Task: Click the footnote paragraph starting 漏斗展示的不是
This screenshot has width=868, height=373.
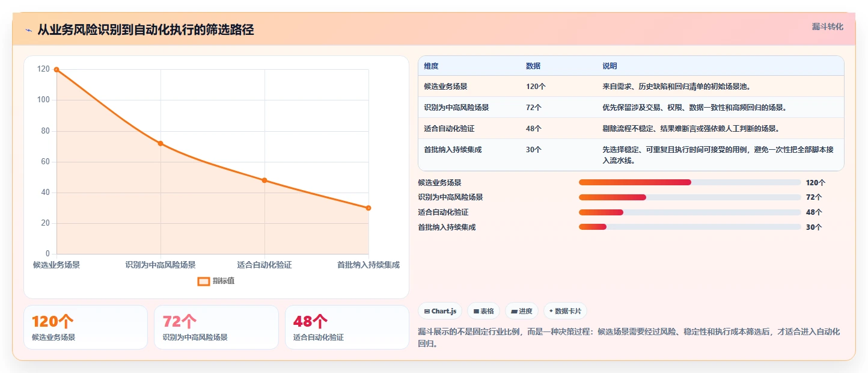Action: pyautogui.click(x=629, y=338)
